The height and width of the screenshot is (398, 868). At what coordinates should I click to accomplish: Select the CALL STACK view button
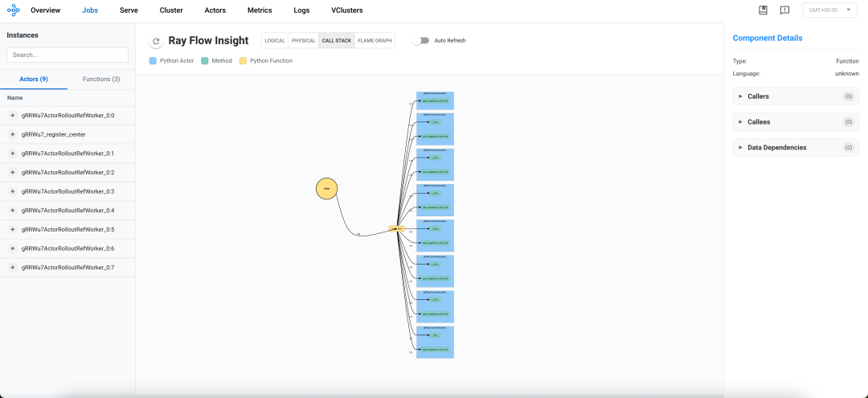tap(337, 40)
